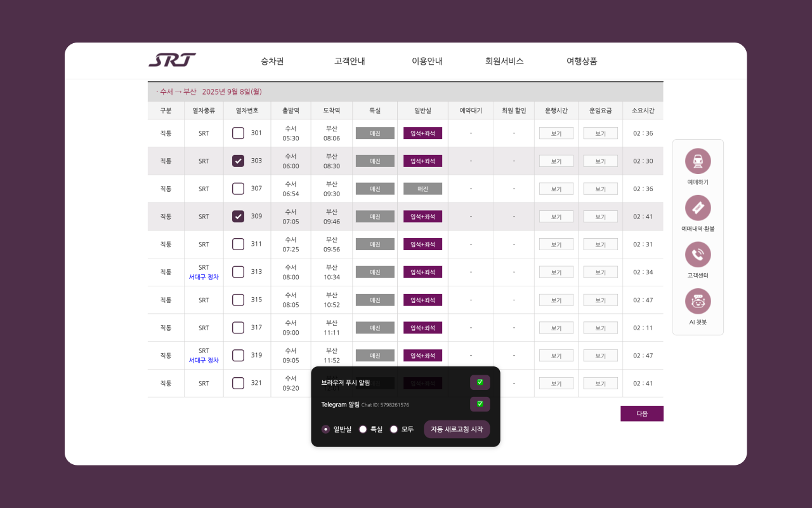Check the checkbox for train 301
This screenshot has height=508, width=812.
click(x=238, y=133)
